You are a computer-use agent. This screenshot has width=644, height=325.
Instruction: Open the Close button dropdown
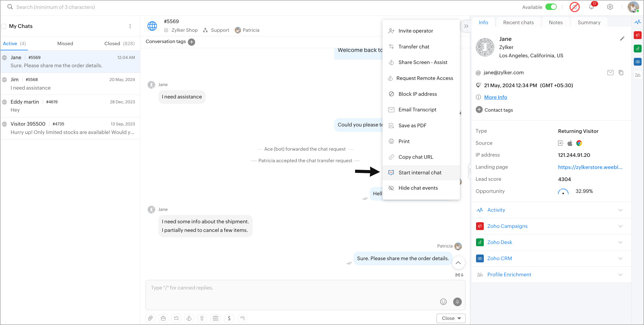[x=459, y=318]
